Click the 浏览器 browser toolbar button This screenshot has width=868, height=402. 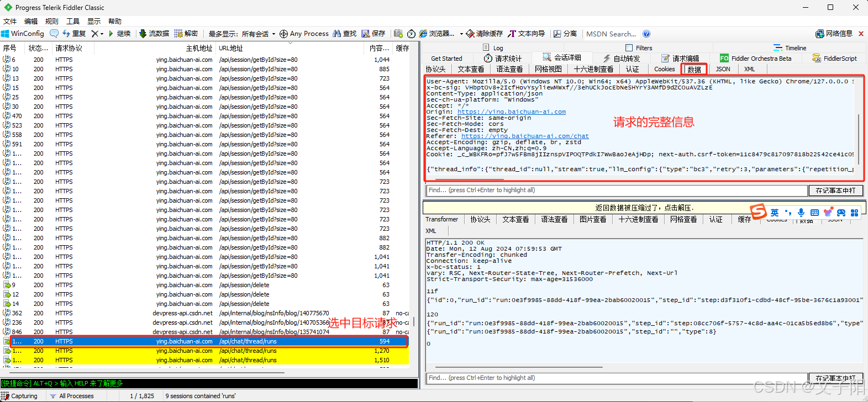tap(436, 34)
